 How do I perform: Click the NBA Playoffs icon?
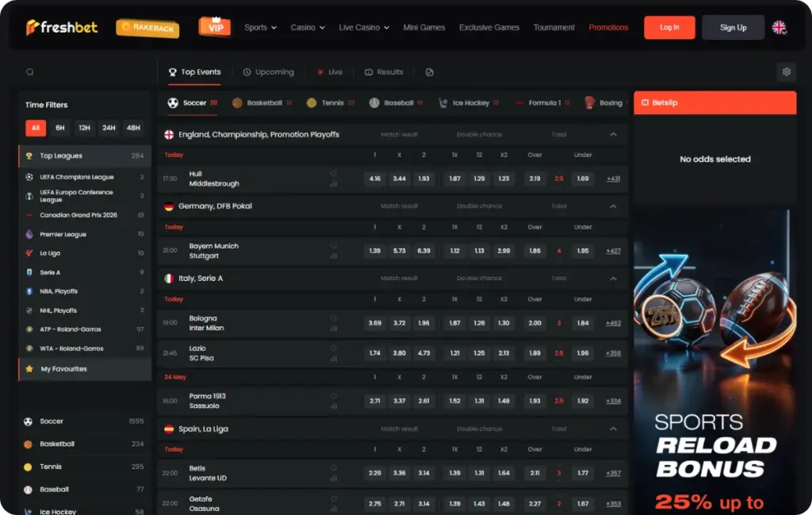29,291
